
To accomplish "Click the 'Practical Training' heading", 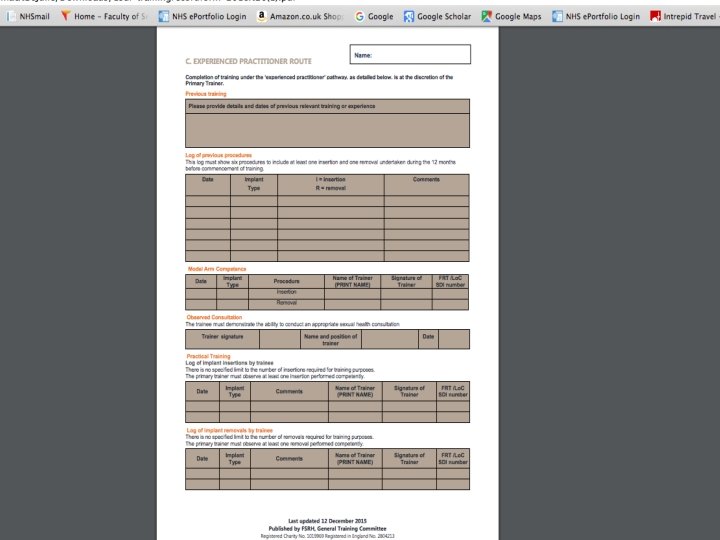I will pyautogui.click(x=208, y=356).
